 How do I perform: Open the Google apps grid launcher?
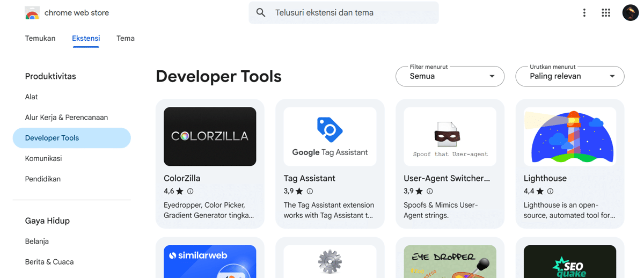pos(606,13)
